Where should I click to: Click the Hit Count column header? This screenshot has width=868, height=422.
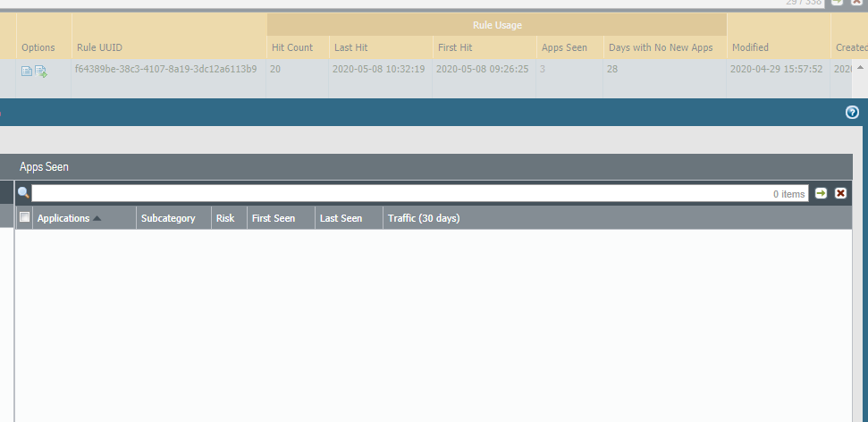click(x=298, y=47)
